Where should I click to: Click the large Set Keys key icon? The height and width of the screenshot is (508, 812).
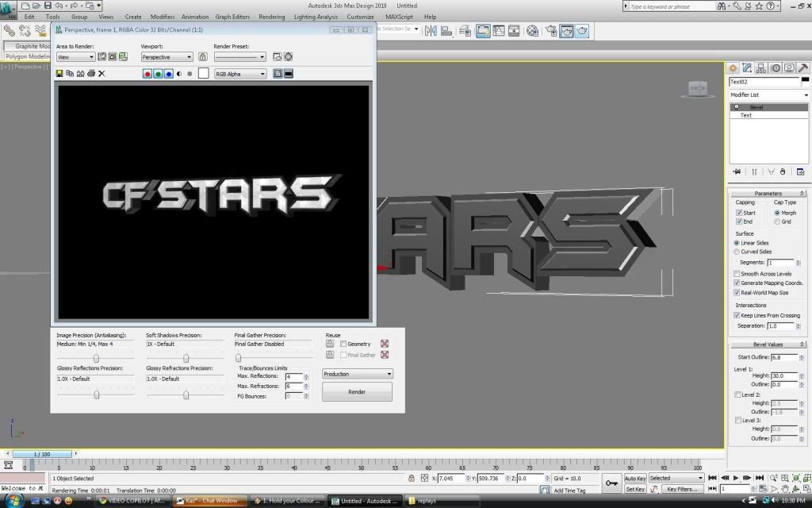(611, 483)
